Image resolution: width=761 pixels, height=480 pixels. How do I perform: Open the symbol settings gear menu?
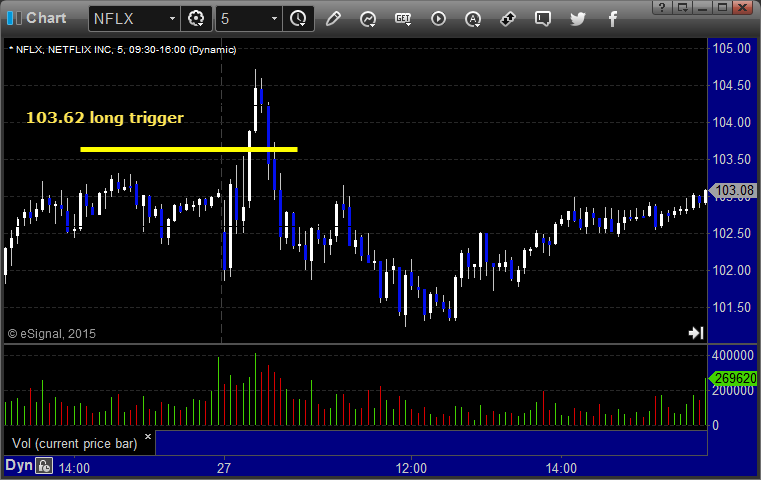196,19
